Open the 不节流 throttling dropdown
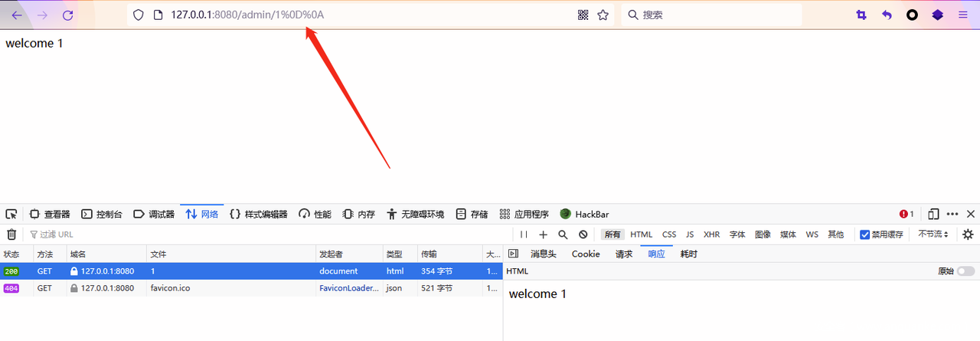This screenshot has height=341, width=980. (x=933, y=234)
